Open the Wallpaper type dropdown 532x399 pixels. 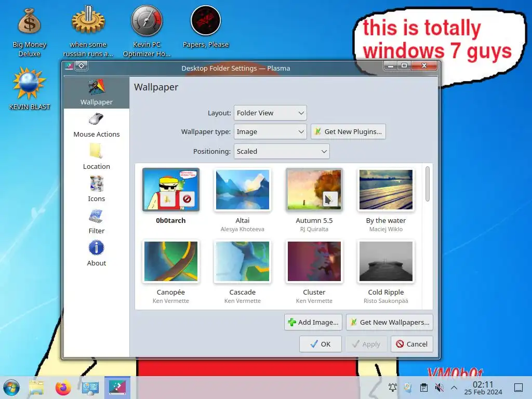(x=270, y=131)
